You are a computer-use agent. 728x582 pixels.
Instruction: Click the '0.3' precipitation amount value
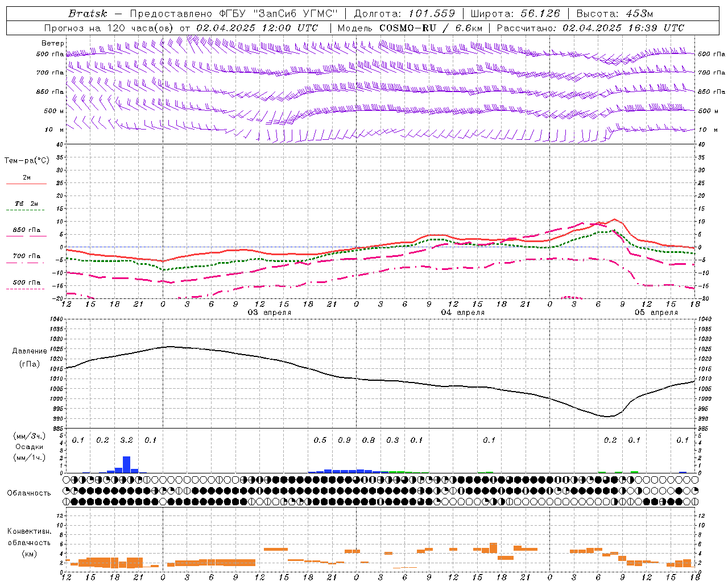pos(392,440)
